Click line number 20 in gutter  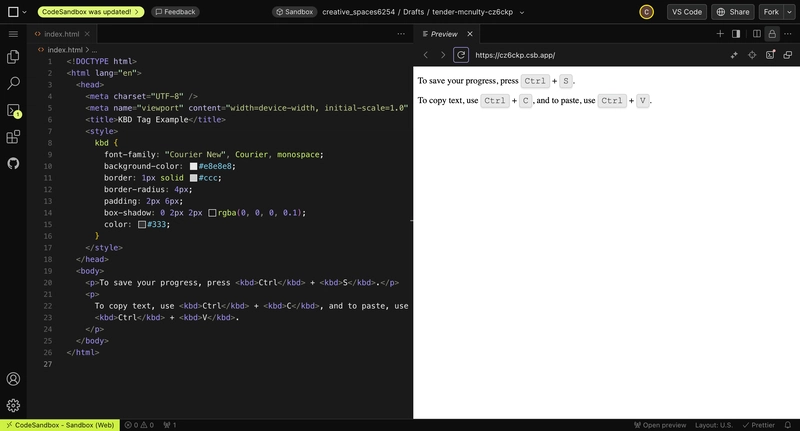click(x=47, y=283)
